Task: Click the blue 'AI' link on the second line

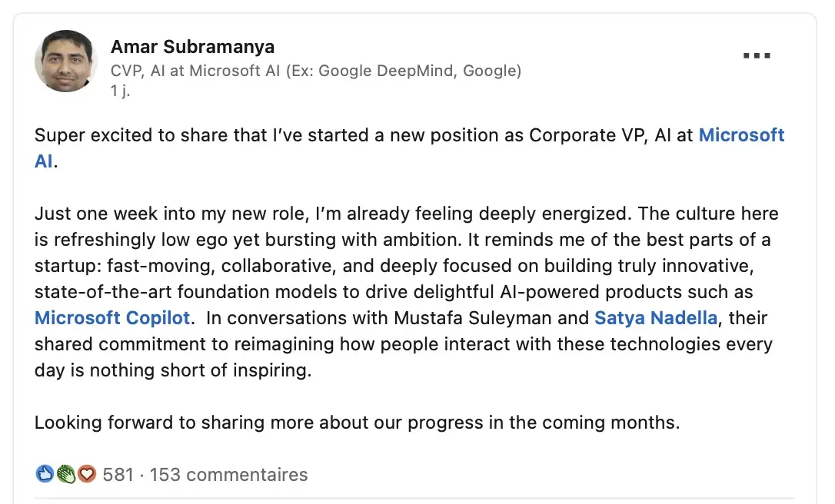Action: pyautogui.click(x=45, y=162)
